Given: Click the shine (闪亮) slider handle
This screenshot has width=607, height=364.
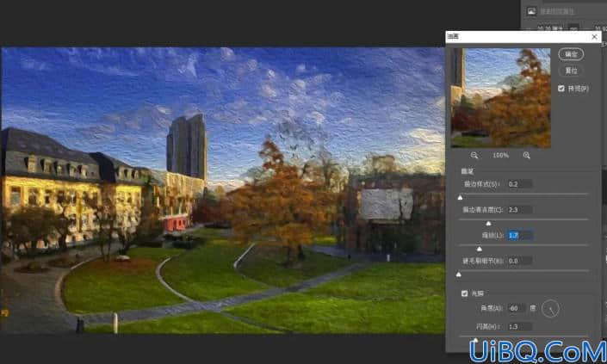Looking at the screenshot, I should [x=475, y=340].
